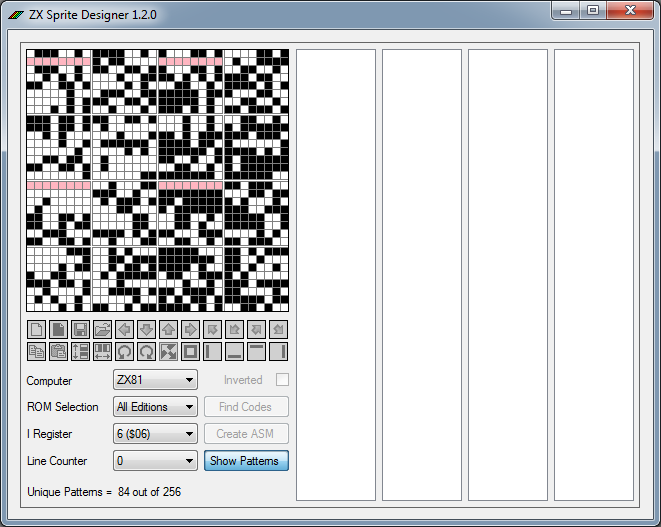The height and width of the screenshot is (527, 661).
Task: Shift sprite up with up arrow icon
Action: coord(168,329)
